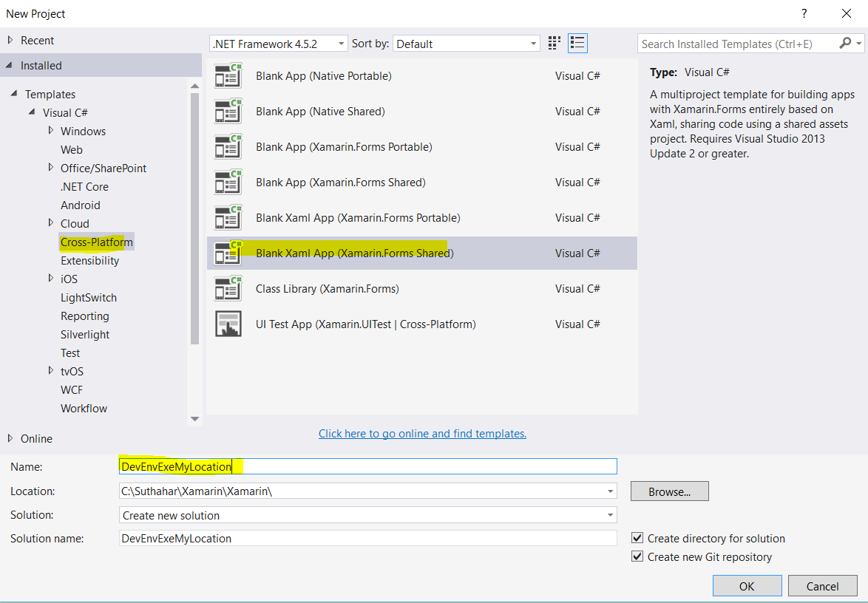The height and width of the screenshot is (603, 868).
Task: Click the category tree scrollbar thumb
Action: (x=194, y=219)
